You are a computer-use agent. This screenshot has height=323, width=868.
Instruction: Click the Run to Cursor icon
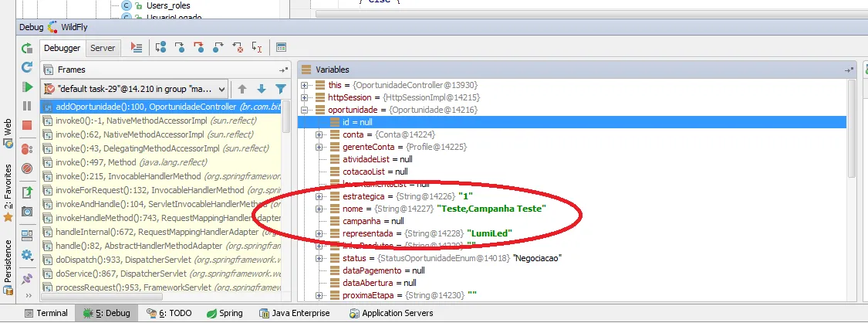(257, 48)
